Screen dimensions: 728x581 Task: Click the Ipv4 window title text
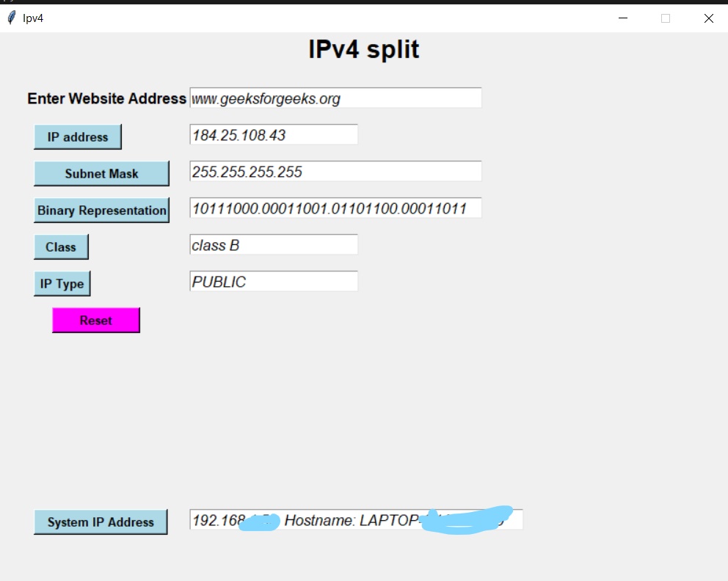(33, 18)
